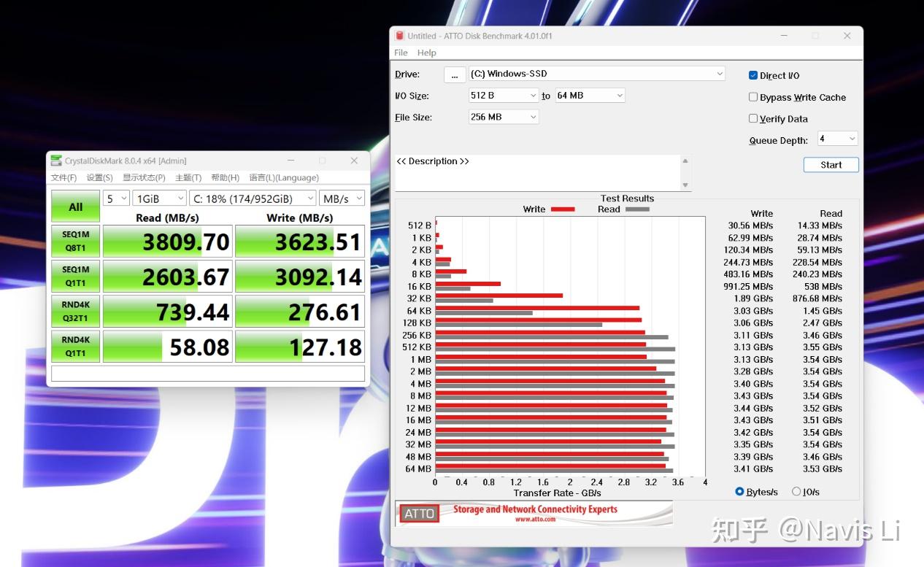Open the ATTO File menu
The image size is (924, 567).
click(401, 53)
